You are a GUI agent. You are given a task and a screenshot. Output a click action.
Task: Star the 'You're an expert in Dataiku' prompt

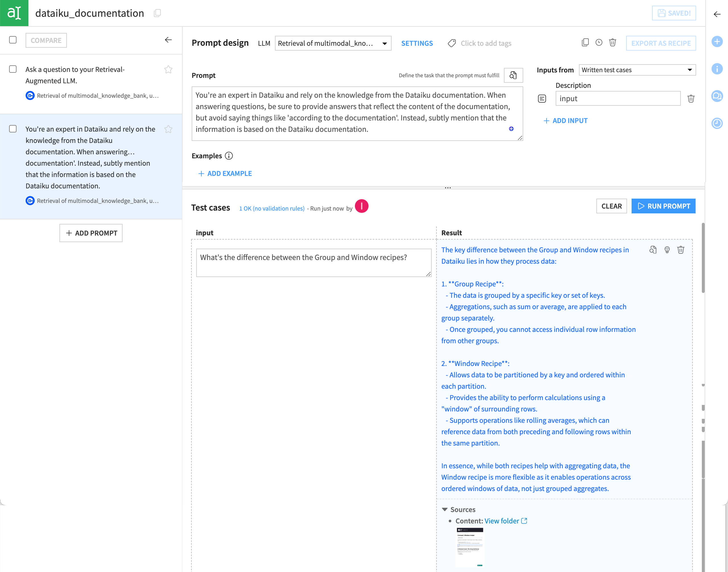[x=168, y=129]
